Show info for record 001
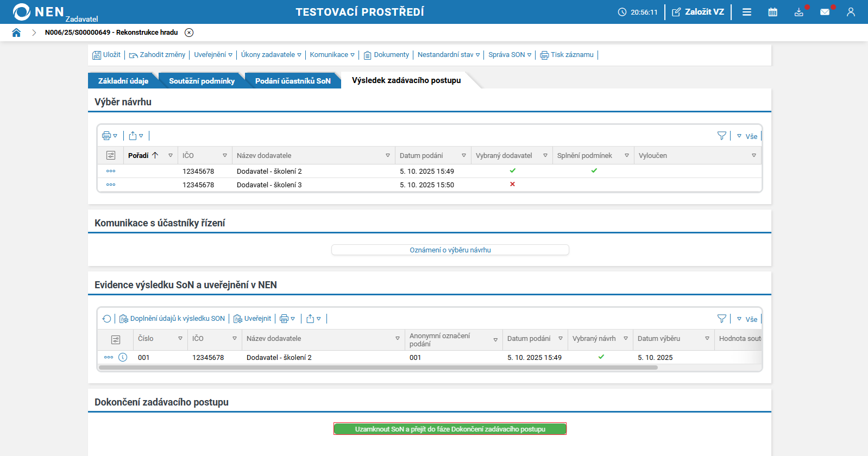Image resolution: width=868 pixels, height=456 pixels. click(x=123, y=357)
